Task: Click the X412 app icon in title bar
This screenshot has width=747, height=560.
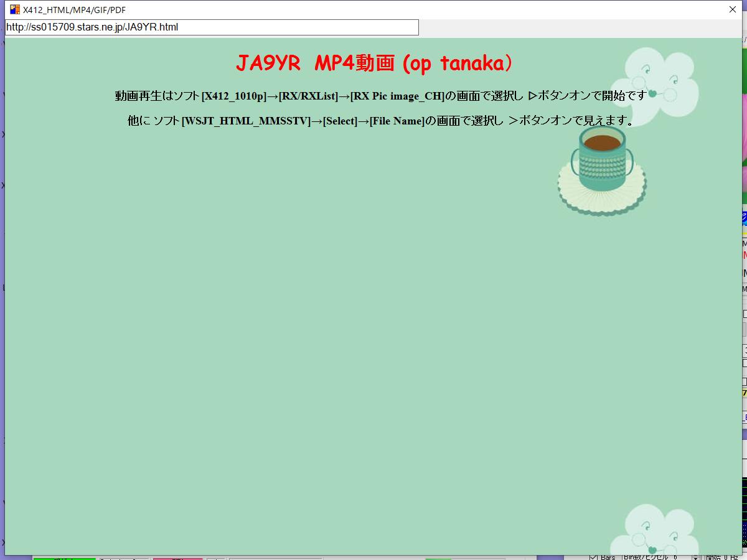Action: [14, 9]
